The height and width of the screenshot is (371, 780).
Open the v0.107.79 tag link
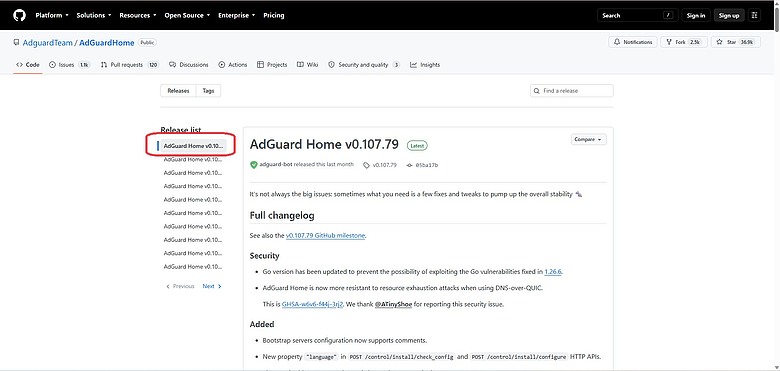[x=381, y=165]
